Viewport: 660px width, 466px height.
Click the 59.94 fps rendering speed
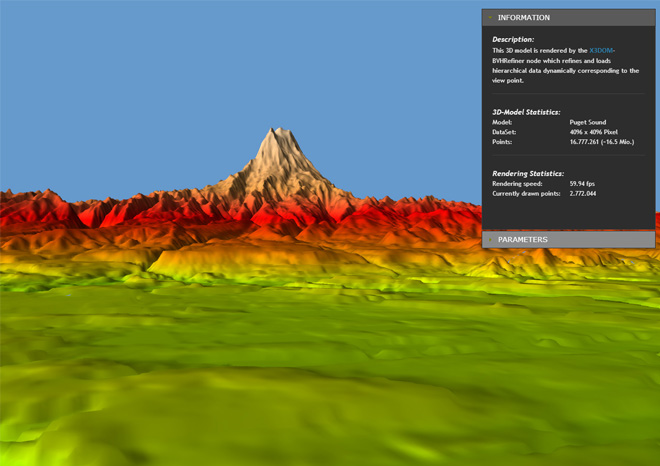pyautogui.click(x=582, y=183)
